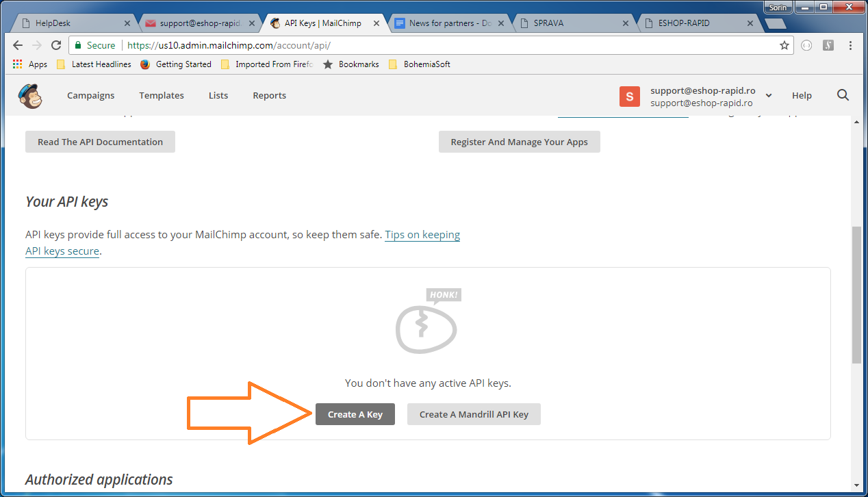Click 'You don't have any active API keys.' text
The width and height of the screenshot is (868, 497).
pos(428,383)
